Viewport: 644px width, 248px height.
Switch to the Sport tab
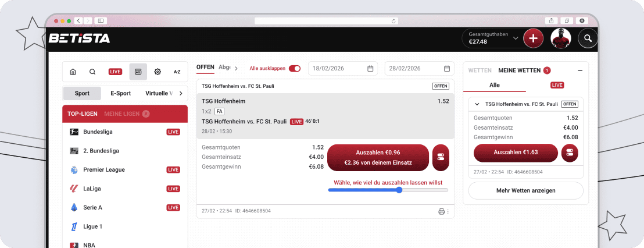pos(82,93)
